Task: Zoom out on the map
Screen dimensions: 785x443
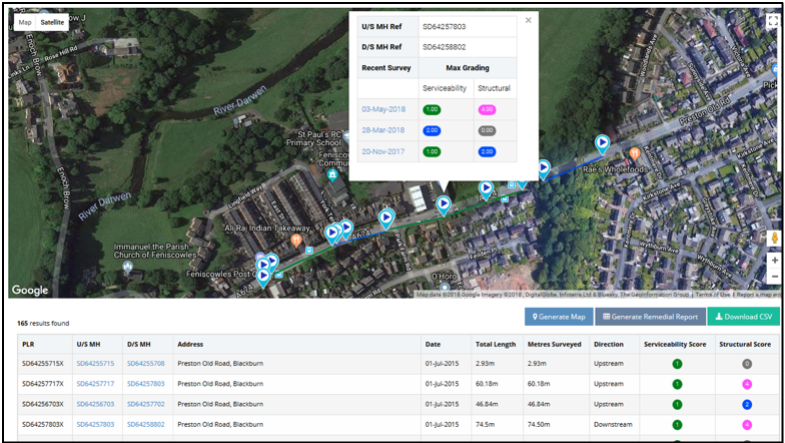Action: (774, 276)
